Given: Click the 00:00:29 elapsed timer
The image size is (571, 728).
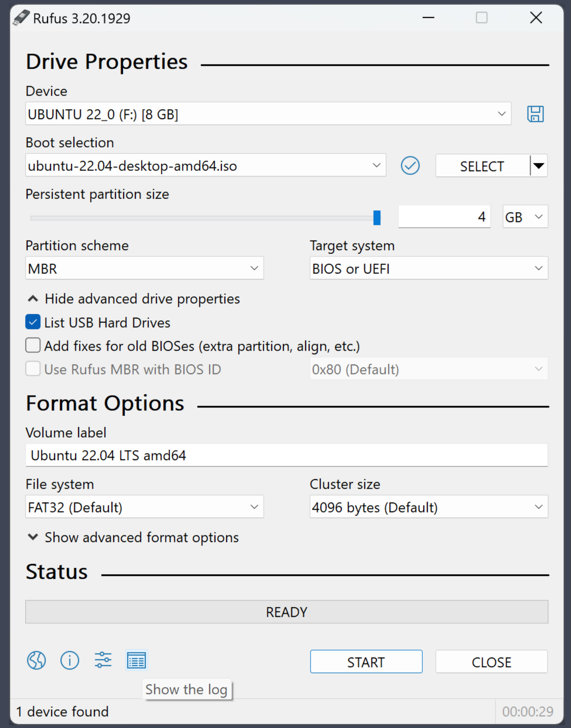Looking at the screenshot, I should [x=528, y=712].
